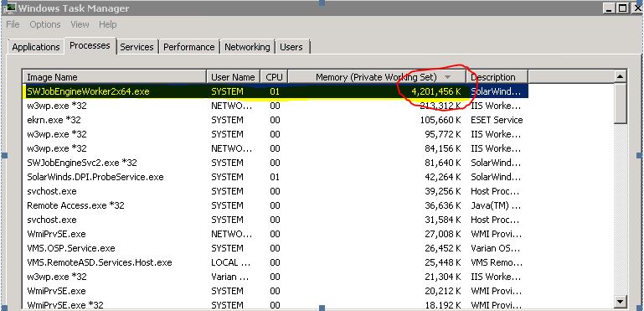Select SWJobEngineWorker2x64.exe process
The image size is (644, 311).
coord(276,91)
